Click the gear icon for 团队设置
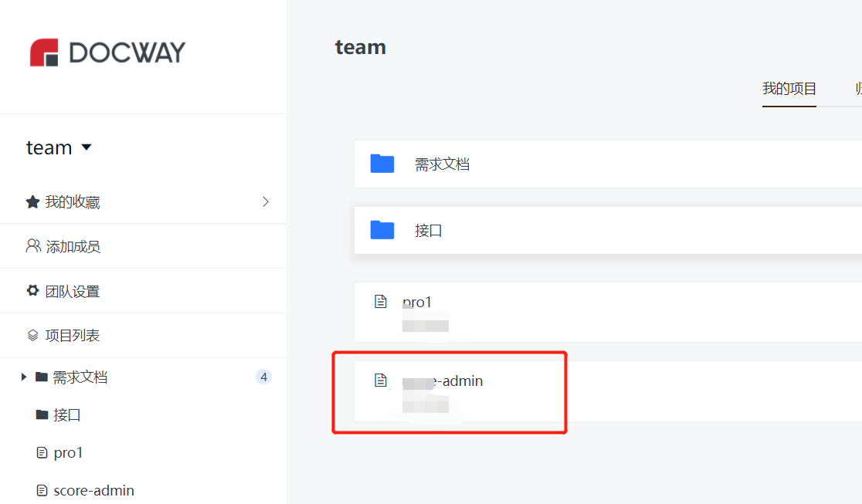 pyautogui.click(x=32, y=290)
